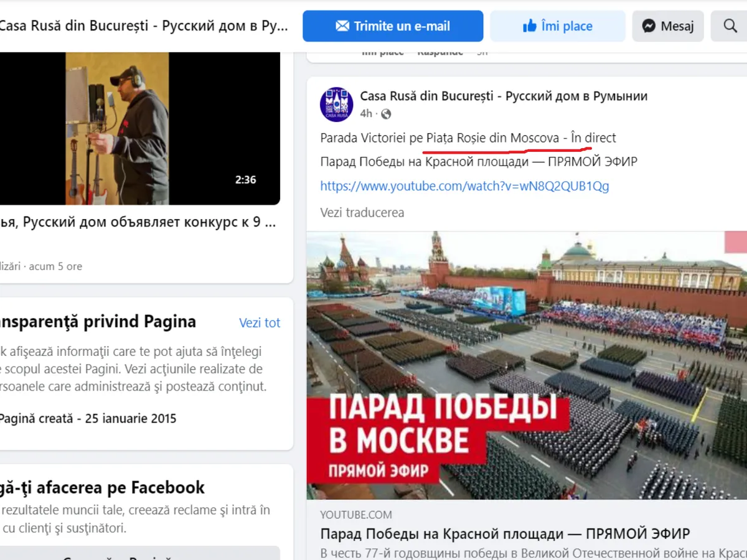Open Casa Rusă profile picture avatar

click(337, 104)
